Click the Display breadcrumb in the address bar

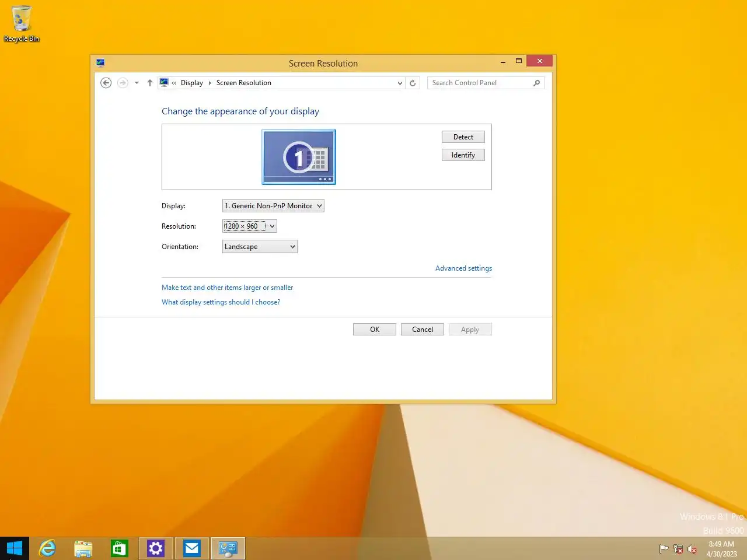click(x=192, y=83)
